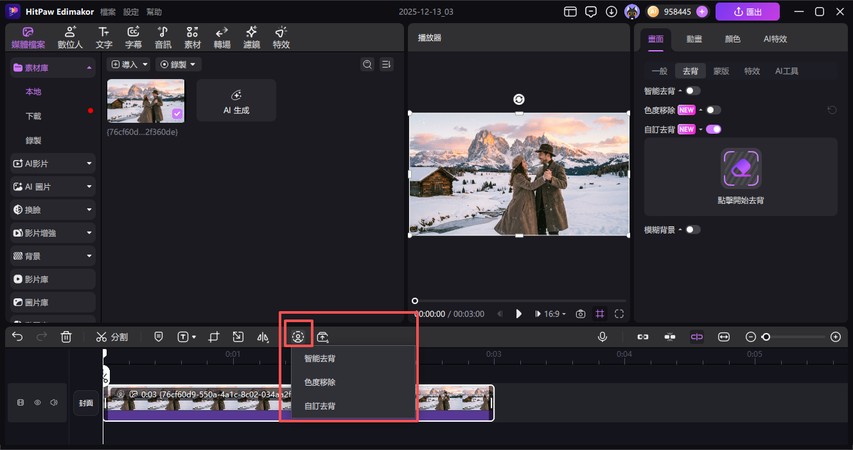This screenshot has height=450, width=853.
Task: Click the timeline zoom slider handle
Action: coord(766,337)
